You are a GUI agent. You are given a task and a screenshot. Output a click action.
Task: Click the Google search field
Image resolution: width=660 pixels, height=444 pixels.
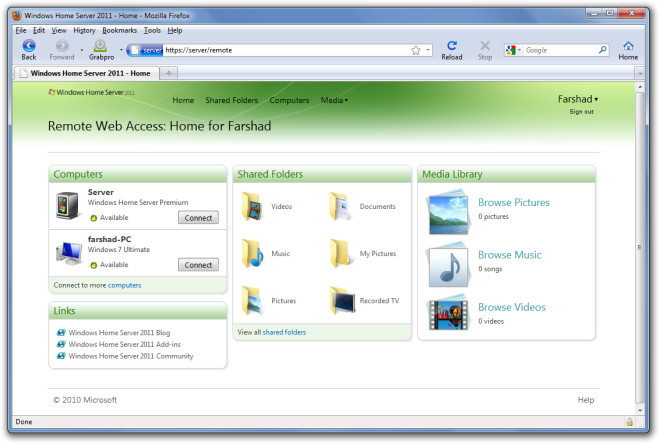pyautogui.click(x=561, y=50)
